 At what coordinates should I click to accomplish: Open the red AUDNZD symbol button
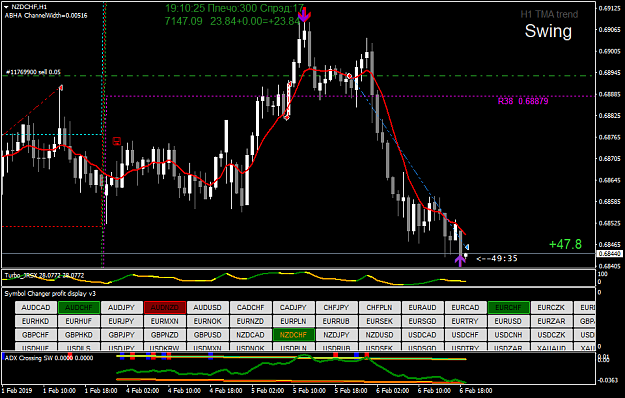point(165,308)
